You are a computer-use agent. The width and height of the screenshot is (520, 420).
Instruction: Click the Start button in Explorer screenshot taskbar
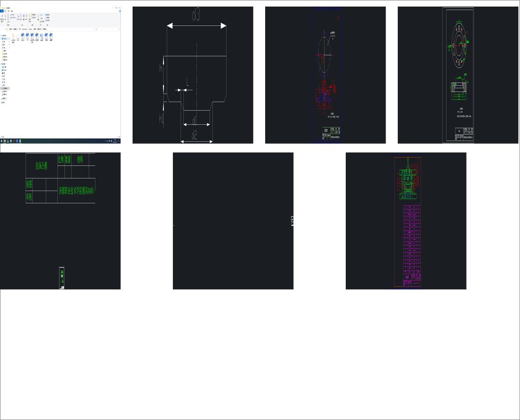(x=1, y=141)
